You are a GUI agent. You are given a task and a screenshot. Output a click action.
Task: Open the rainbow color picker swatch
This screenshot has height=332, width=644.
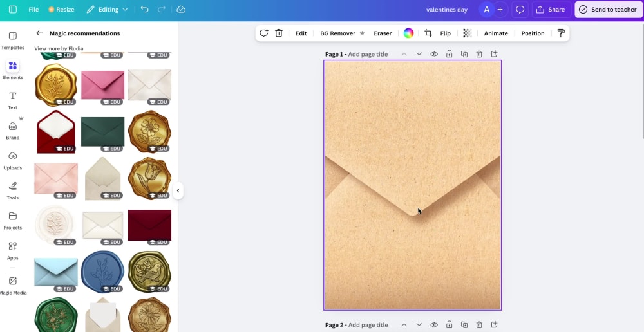[408, 33]
